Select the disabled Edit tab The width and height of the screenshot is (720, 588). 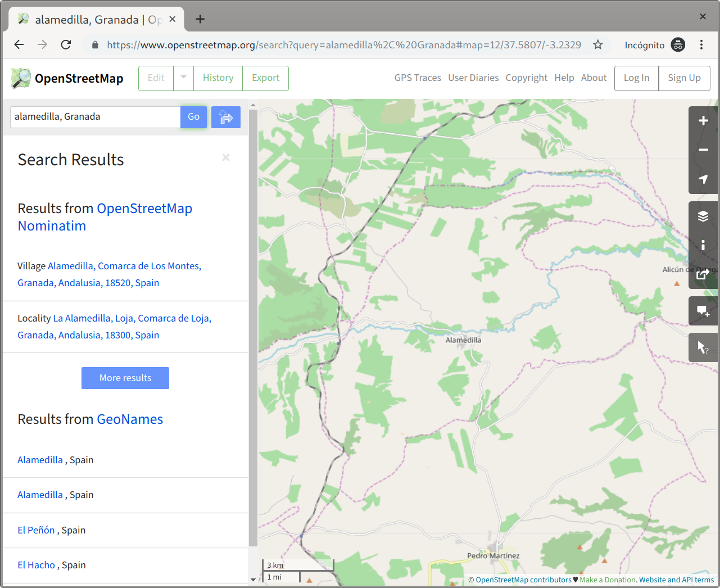pyautogui.click(x=156, y=78)
